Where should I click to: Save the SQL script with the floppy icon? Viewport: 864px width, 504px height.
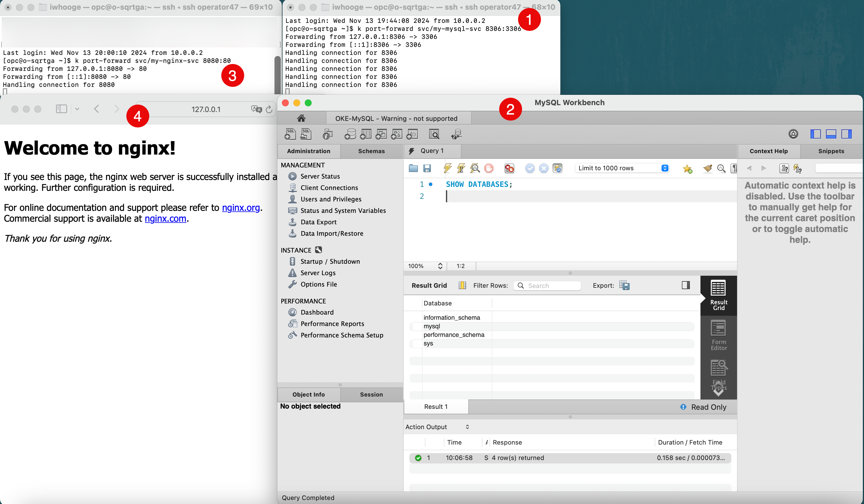(x=427, y=168)
